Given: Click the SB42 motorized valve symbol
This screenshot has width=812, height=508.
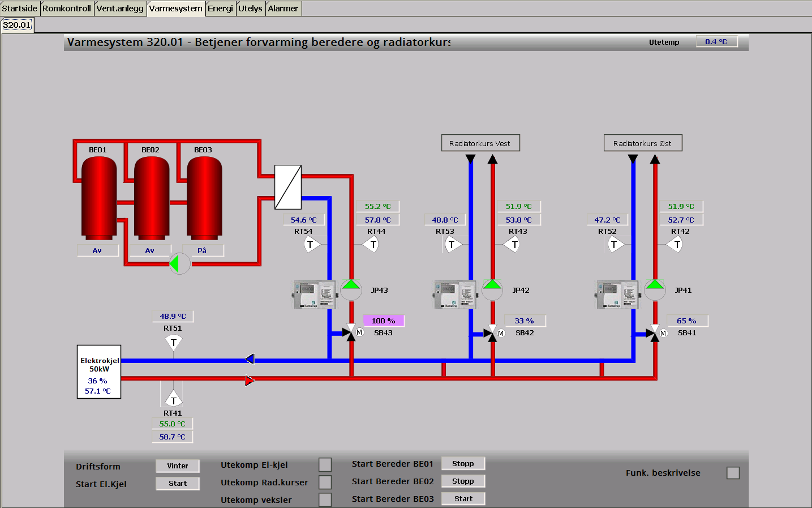Looking at the screenshot, I should pos(494,333).
